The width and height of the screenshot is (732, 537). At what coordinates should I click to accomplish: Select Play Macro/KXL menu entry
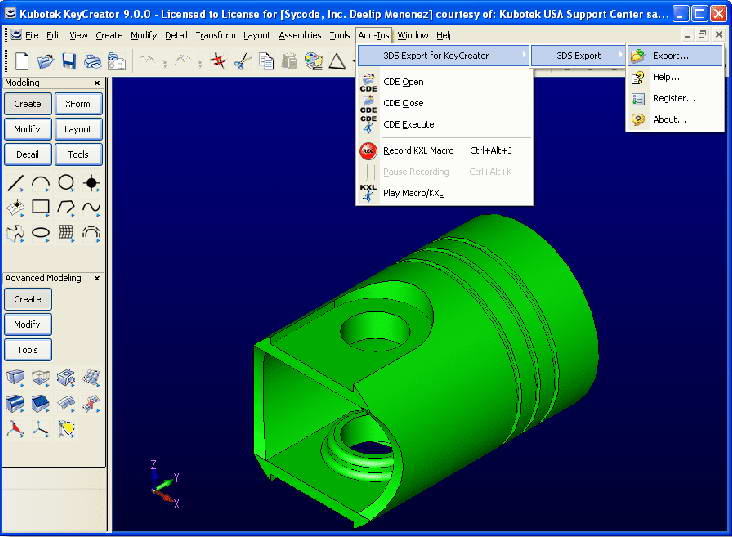click(444, 193)
